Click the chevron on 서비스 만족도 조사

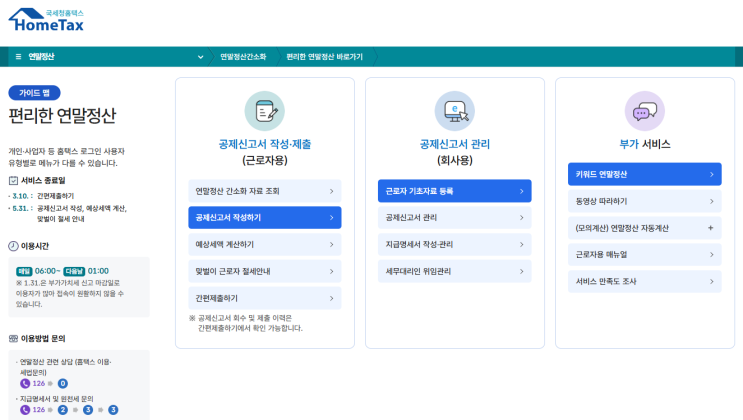pos(712,282)
